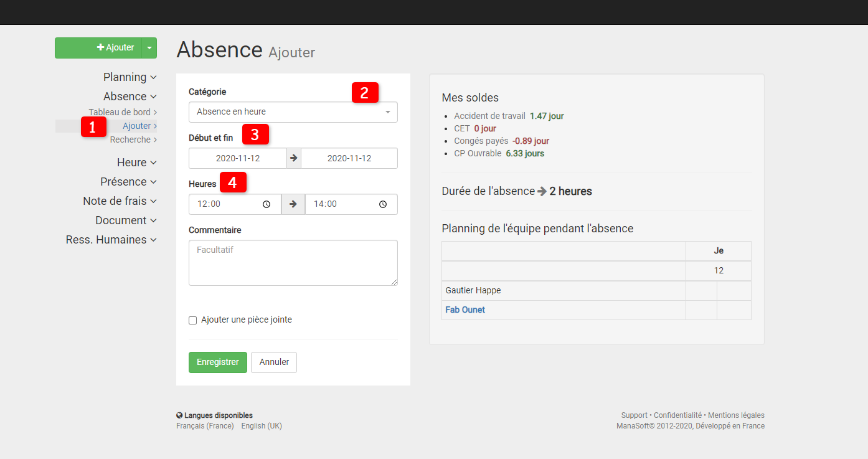The image size is (868, 459).
Task: Open the Catégorie dropdown showing Absence en heure
Action: point(293,112)
